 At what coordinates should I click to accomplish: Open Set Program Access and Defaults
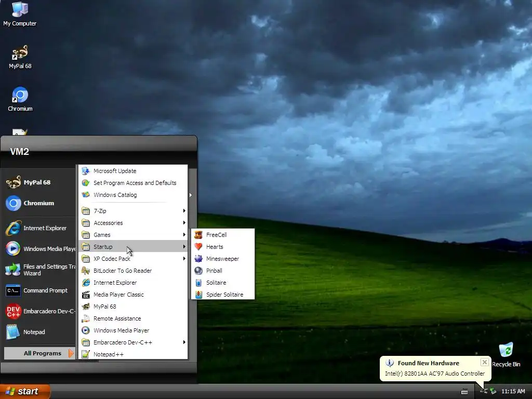133,183
